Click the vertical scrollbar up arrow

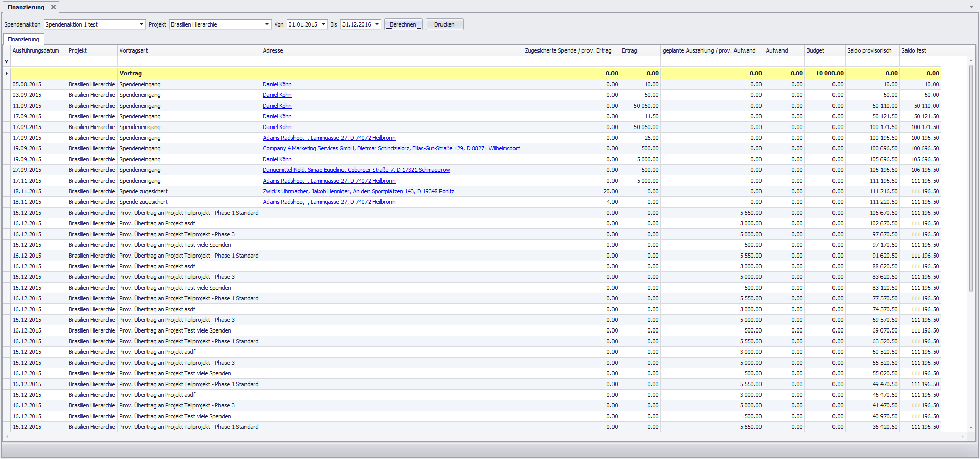click(971, 60)
